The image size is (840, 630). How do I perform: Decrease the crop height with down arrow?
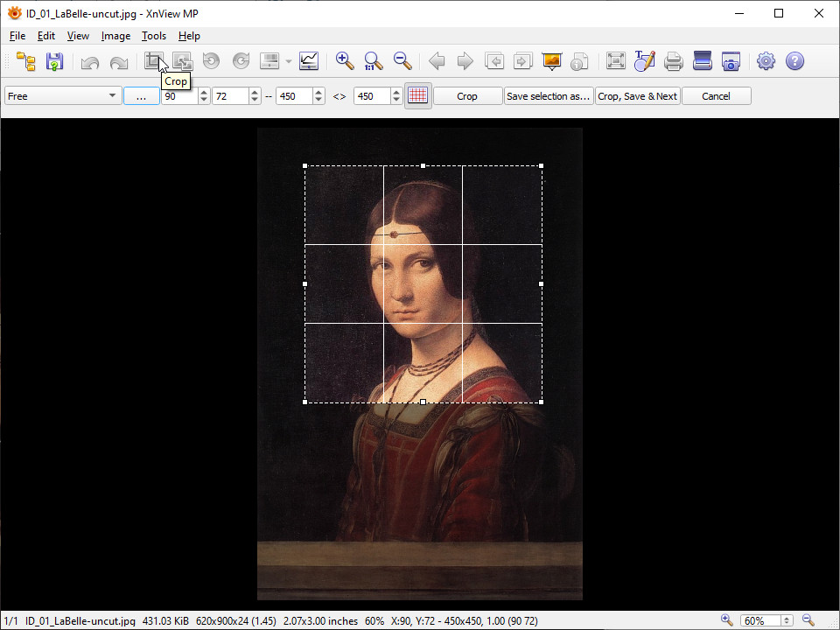396,101
